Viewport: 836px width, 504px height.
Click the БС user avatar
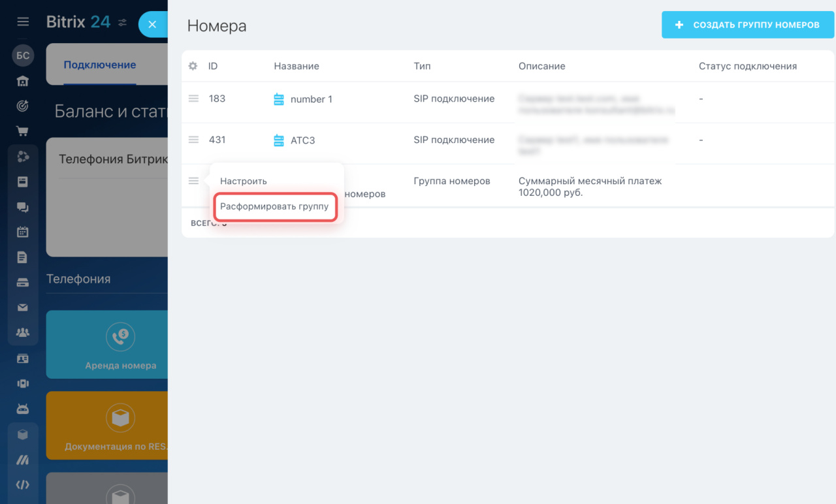(23, 55)
